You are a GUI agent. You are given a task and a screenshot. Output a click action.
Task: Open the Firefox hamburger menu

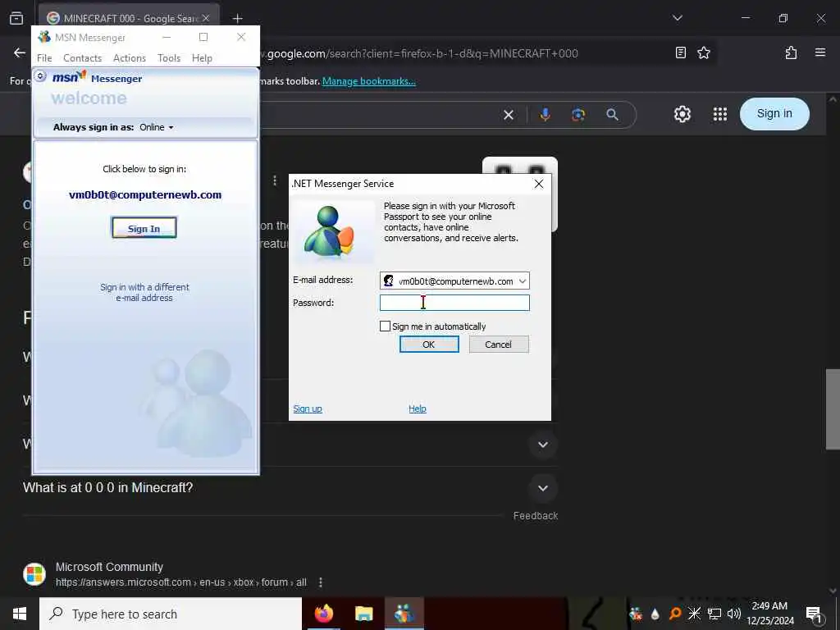tap(819, 52)
